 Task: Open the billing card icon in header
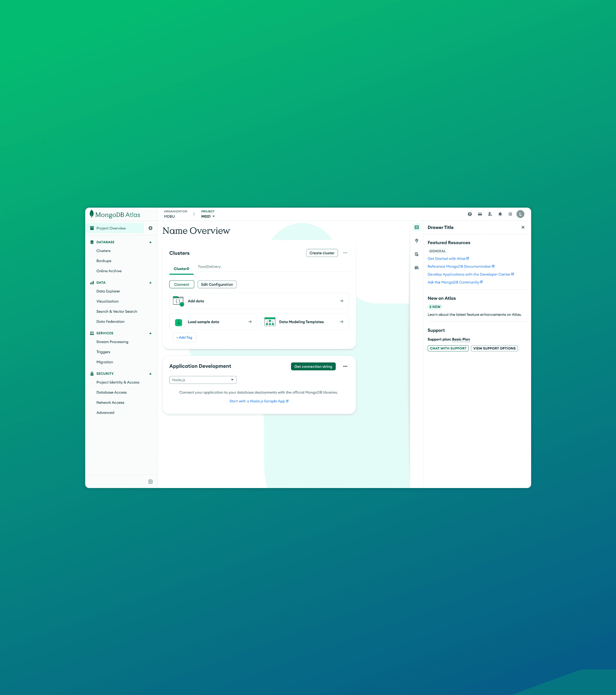pos(480,214)
